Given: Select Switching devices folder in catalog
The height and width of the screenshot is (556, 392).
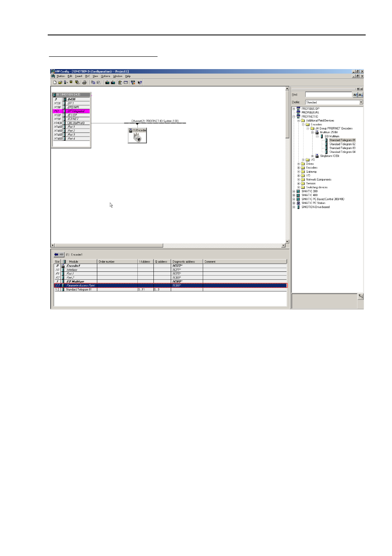Looking at the screenshot, I should [317, 187].
